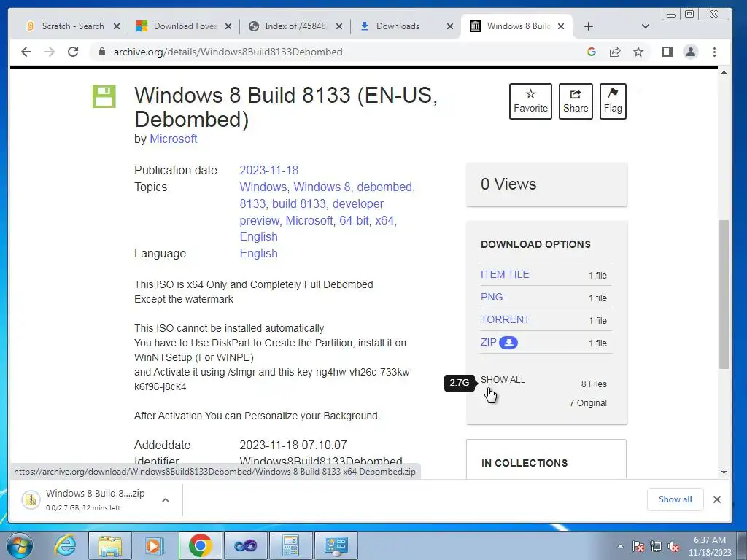Open the 64-bit topic link
Screen dimensions: 747x560
point(354,220)
